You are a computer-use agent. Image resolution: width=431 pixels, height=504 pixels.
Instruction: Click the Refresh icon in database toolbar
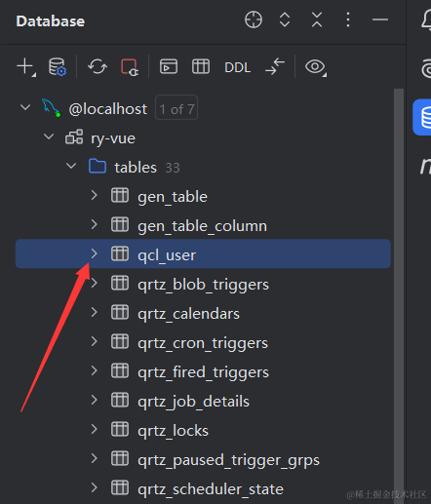pyautogui.click(x=98, y=66)
